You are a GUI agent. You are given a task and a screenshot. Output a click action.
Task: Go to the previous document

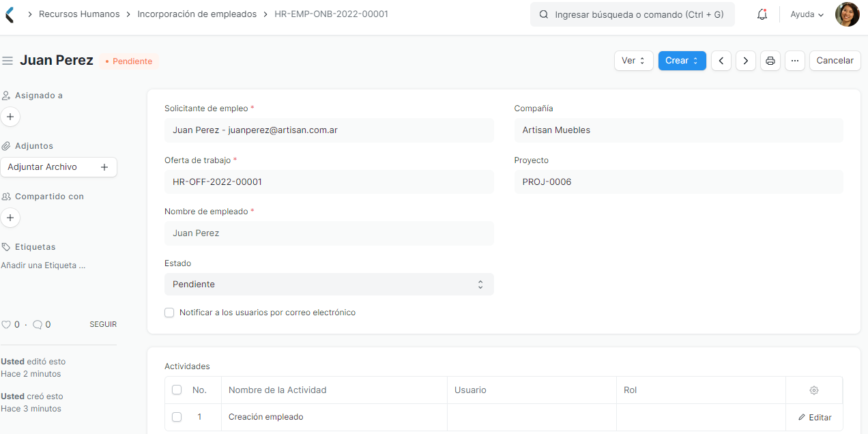pos(721,61)
